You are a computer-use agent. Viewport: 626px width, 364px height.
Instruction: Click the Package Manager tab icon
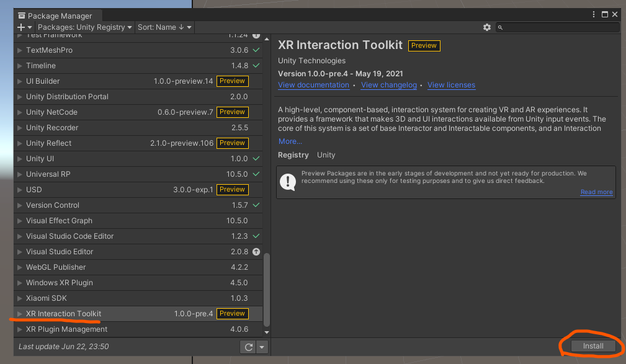tap(22, 16)
